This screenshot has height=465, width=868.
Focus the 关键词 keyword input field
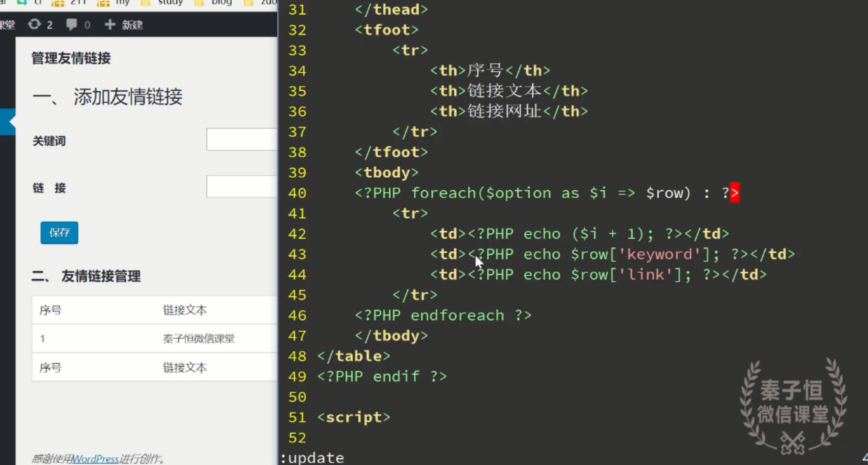[242, 139]
